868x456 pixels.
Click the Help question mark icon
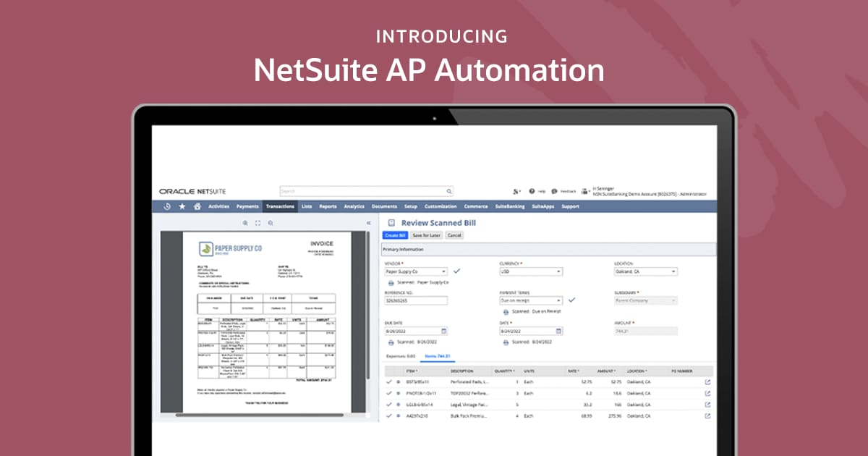pyautogui.click(x=532, y=191)
